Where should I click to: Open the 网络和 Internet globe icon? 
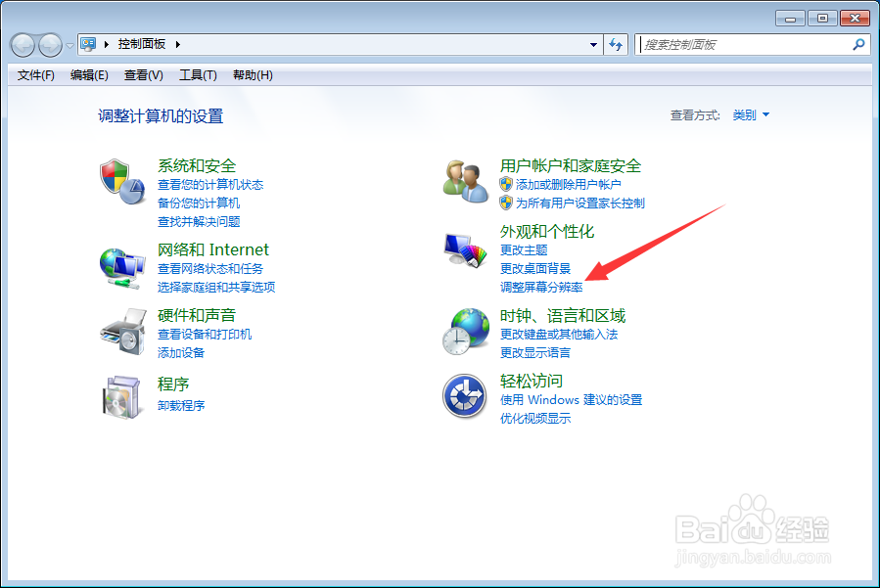click(x=122, y=269)
